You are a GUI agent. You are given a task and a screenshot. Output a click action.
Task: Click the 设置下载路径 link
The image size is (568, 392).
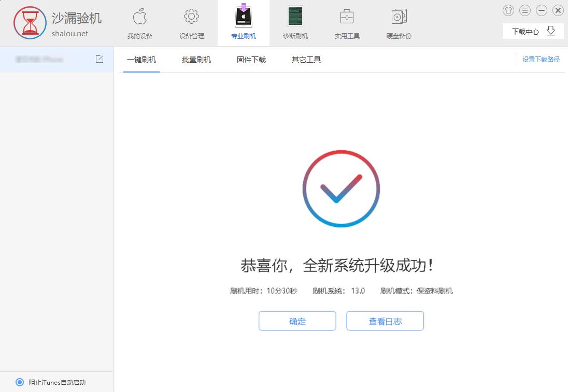[x=541, y=60]
